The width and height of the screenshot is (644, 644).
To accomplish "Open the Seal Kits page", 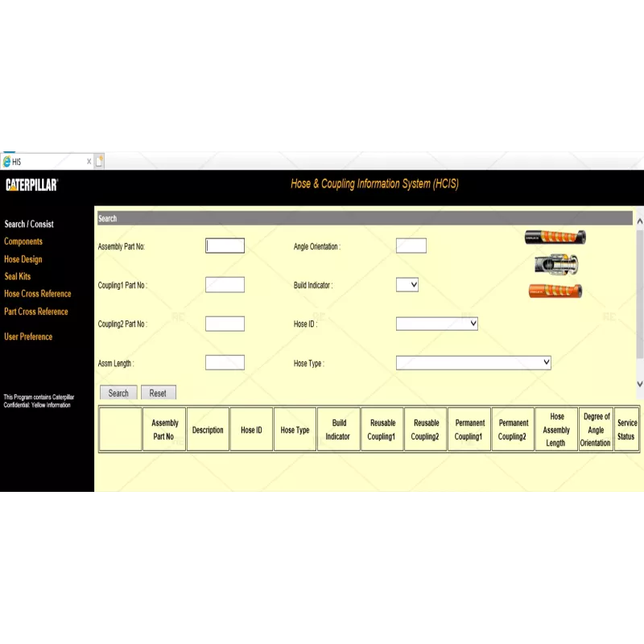I will pyautogui.click(x=19, y=276).
